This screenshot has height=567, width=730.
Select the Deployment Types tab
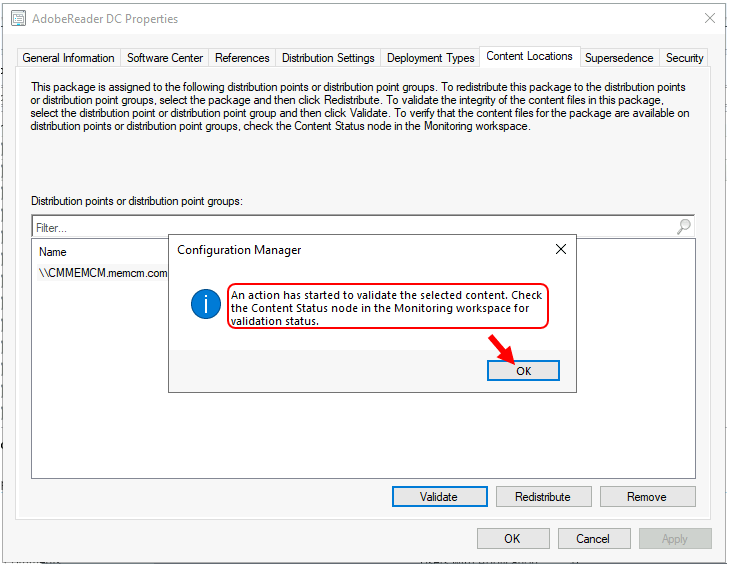tap(431, 58)
